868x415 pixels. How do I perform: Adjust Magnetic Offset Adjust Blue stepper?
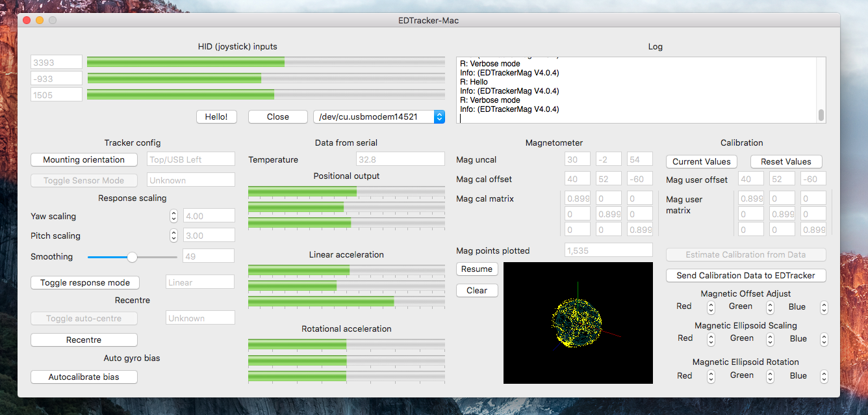824,307
